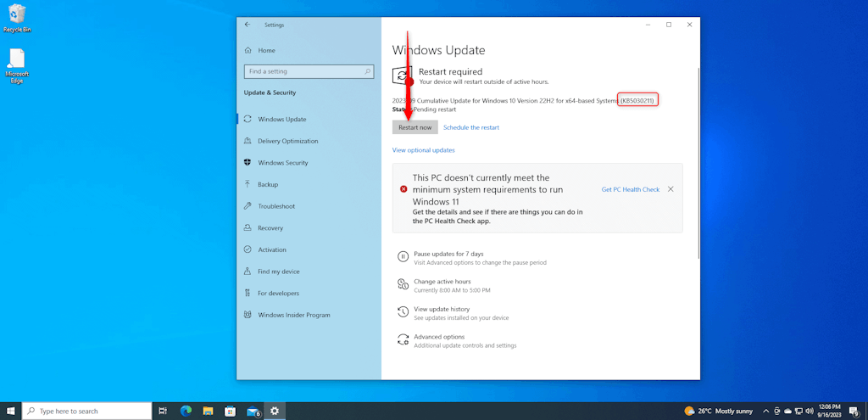Open the weather widget showing 26°C
The width and height of the screenshot is (868, 420).
tap(719, 412)
